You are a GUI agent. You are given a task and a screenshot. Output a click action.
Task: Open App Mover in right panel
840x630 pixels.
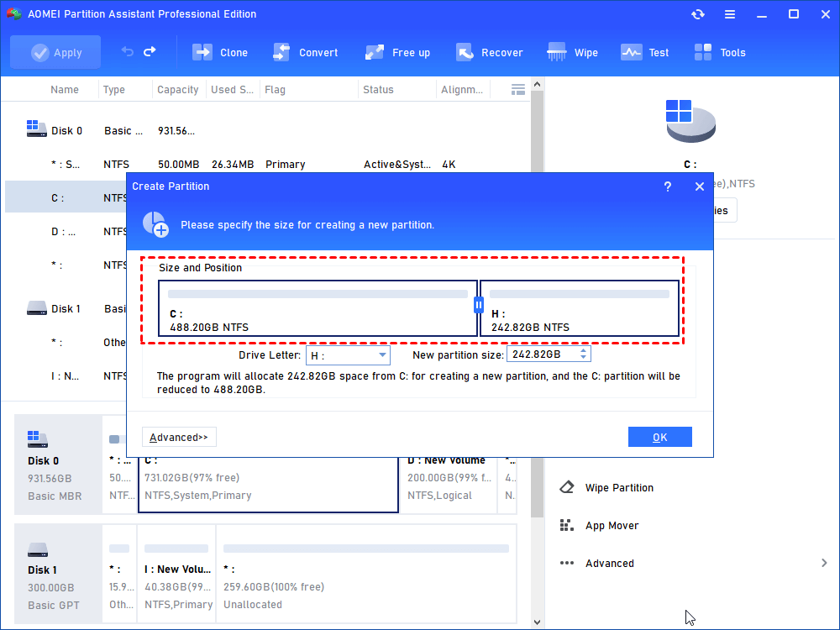[x=612, y=526]
